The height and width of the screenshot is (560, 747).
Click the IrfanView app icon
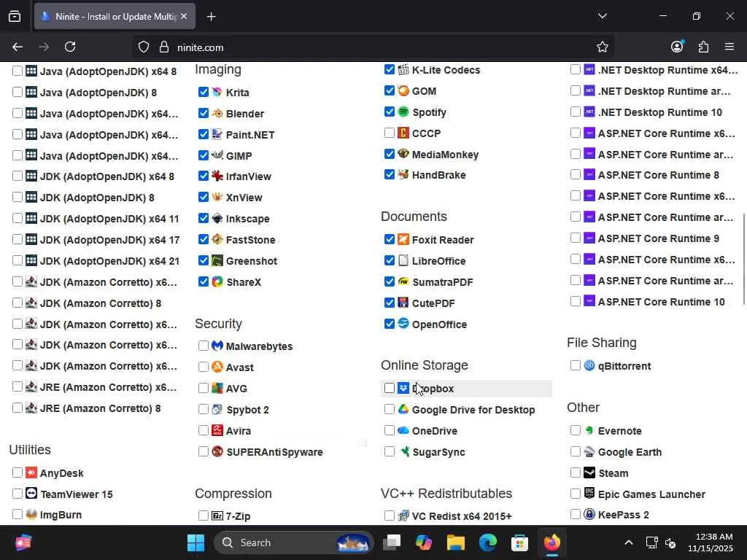tap(217, 176)
